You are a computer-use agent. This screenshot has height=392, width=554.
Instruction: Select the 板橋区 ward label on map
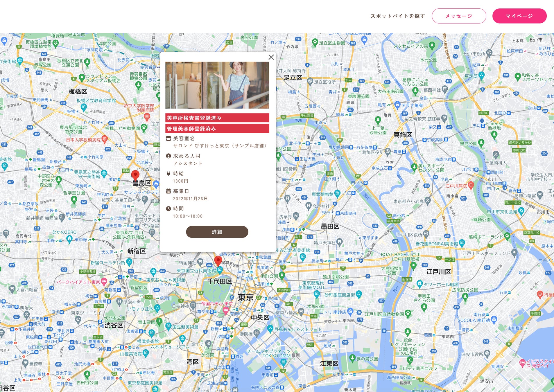(78, 91)
